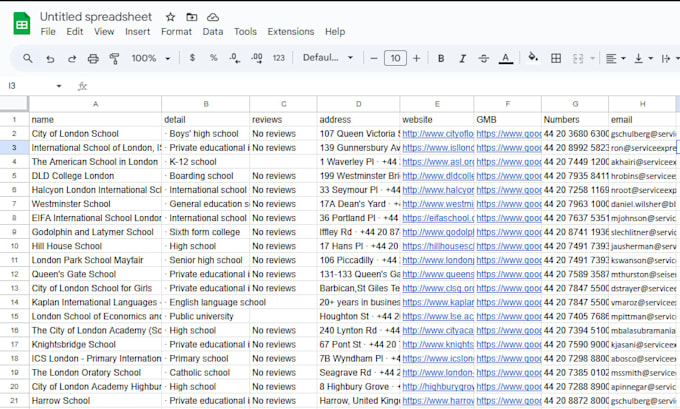The image size is (680, 409).
Task: Select the paint format tool
Action: tap(114, 58)
